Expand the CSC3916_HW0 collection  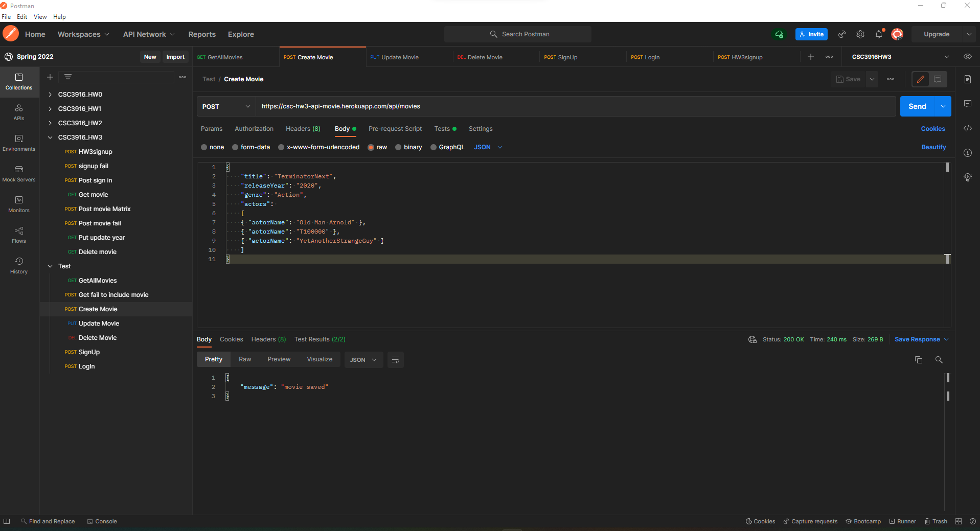tap(50, 95)
